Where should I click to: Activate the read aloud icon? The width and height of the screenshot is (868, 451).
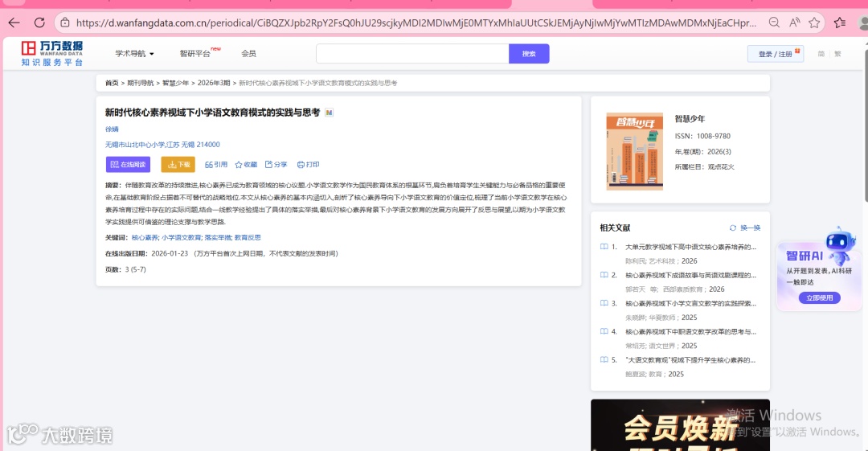[x=794, y=23]
